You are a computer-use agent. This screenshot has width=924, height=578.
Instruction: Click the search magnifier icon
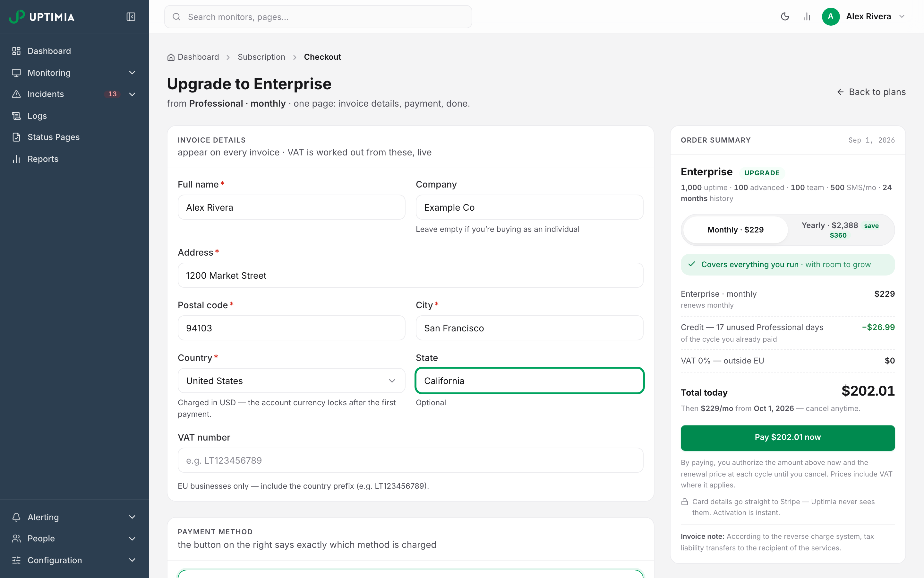176,17
